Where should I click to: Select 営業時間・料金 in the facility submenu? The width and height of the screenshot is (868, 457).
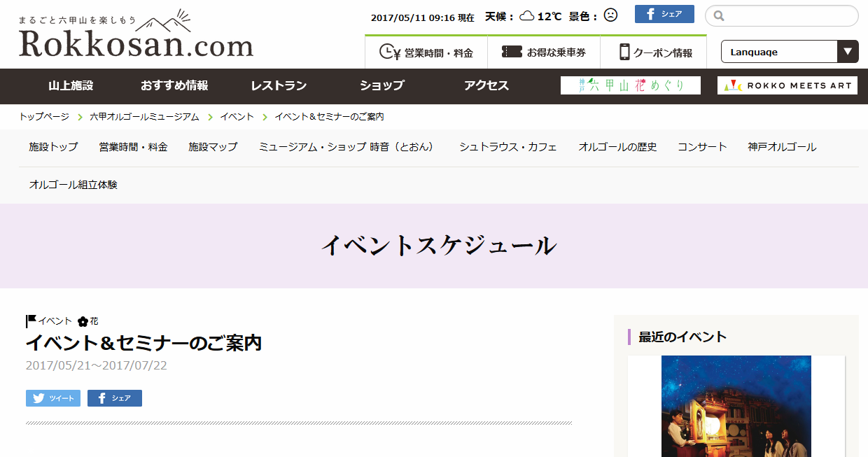coord(133,147)
